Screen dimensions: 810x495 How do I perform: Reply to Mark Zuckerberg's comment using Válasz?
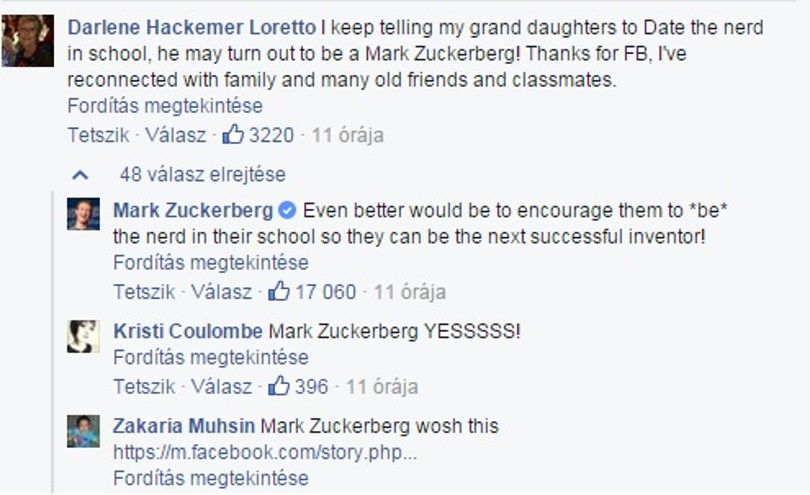[221, 291]
